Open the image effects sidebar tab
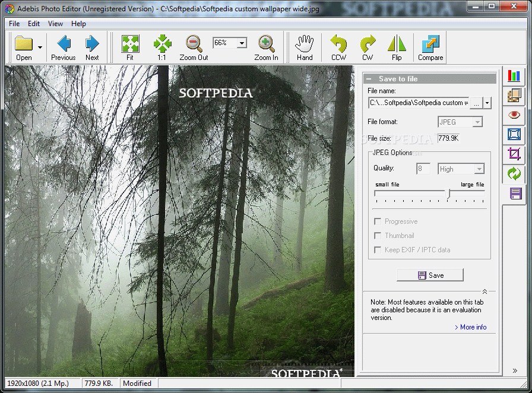This screenshot has height=393, width=532. coord(514,96)
